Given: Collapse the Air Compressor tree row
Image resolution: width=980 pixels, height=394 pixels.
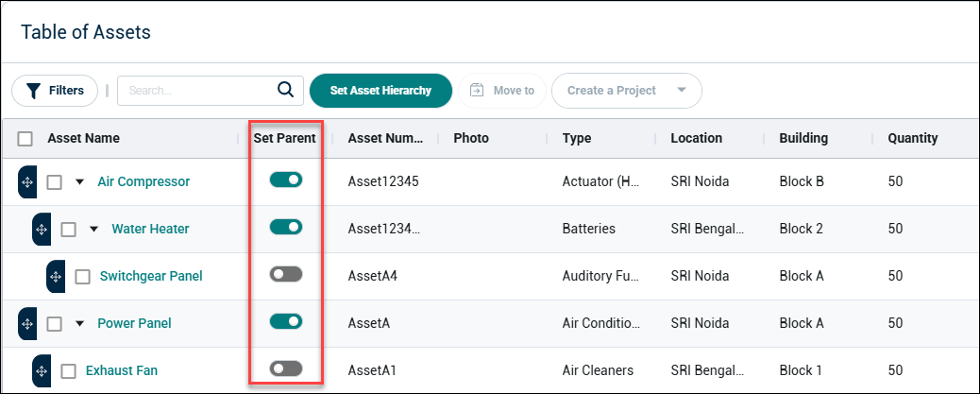Looking at the screenshot, I should [79, 182].
